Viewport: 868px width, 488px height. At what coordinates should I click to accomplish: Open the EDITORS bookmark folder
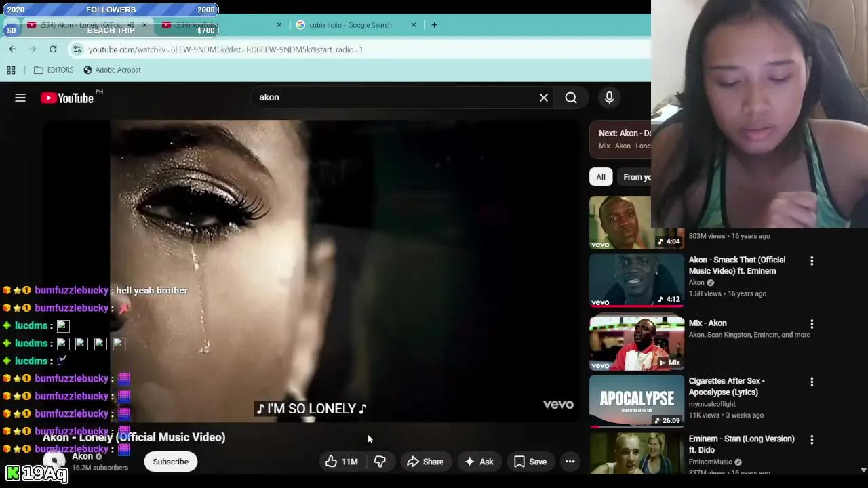(x=53, y=70)
